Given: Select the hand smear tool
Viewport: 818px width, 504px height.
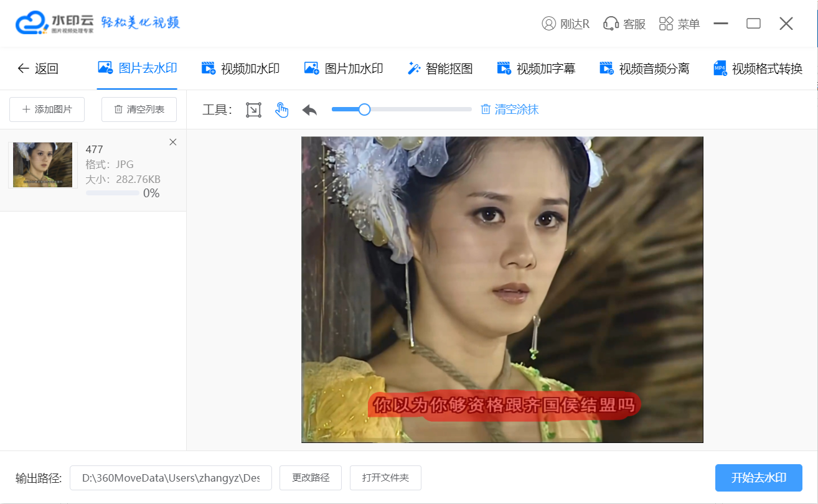Looking at the screenshot, I should click(x=282, y=110).
